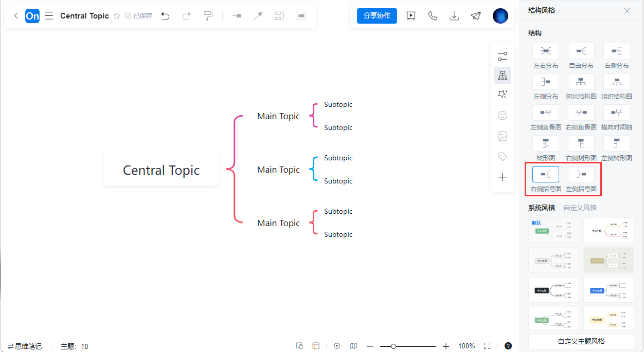Apply the 默认 default theme thumbnail

click(x=553, y=230)
